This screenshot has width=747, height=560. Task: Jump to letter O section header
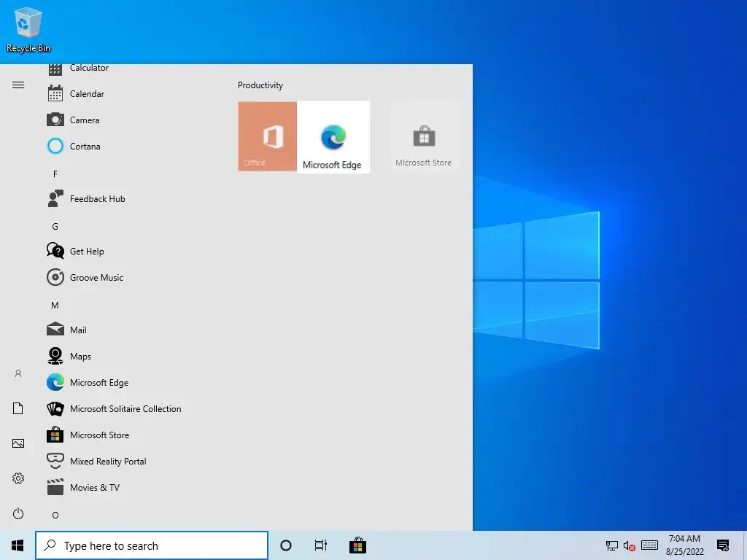(x=55, y=515)
